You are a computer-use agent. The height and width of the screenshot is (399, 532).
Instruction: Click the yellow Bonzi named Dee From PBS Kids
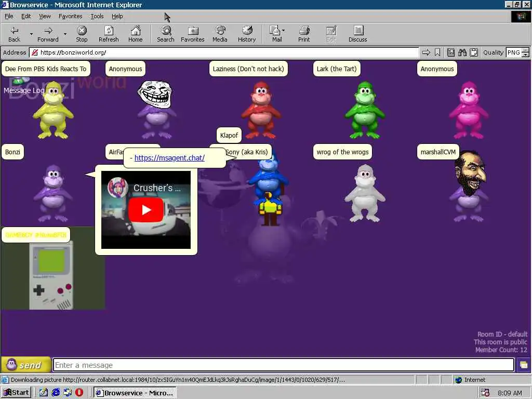[53, 110]
